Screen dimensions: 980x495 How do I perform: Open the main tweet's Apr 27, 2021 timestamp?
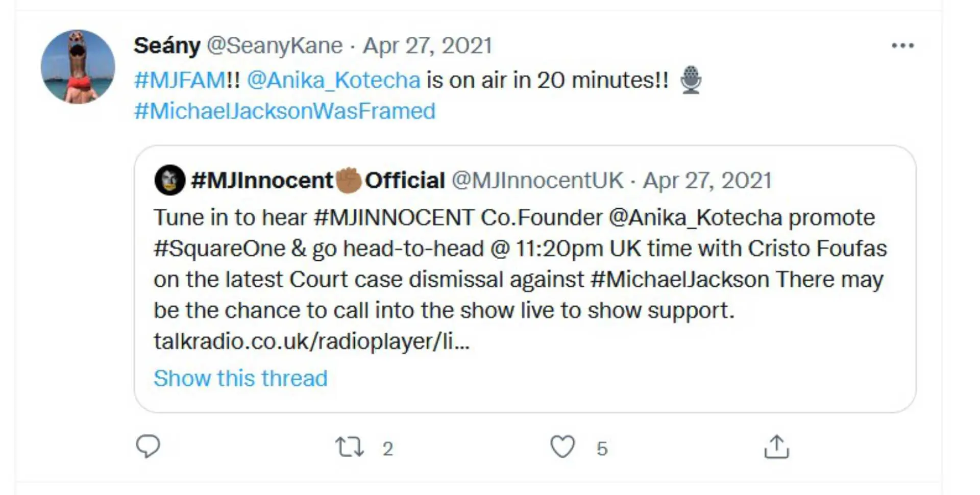click(x=427, y=46)
